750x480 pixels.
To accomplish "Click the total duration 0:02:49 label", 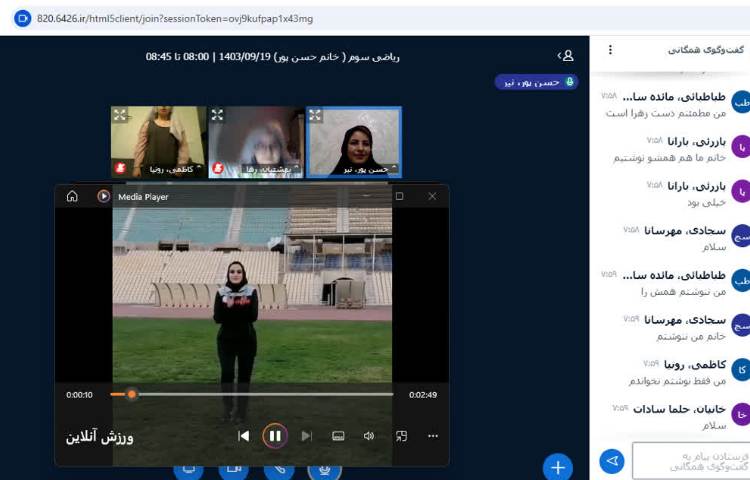I will point(423,395).
